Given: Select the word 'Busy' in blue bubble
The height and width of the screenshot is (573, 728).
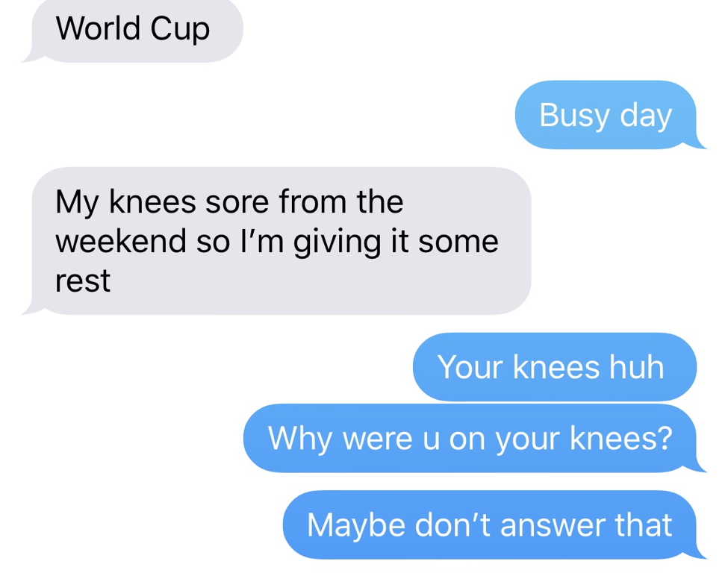Looking at the screenshot, I should point(574,116).
